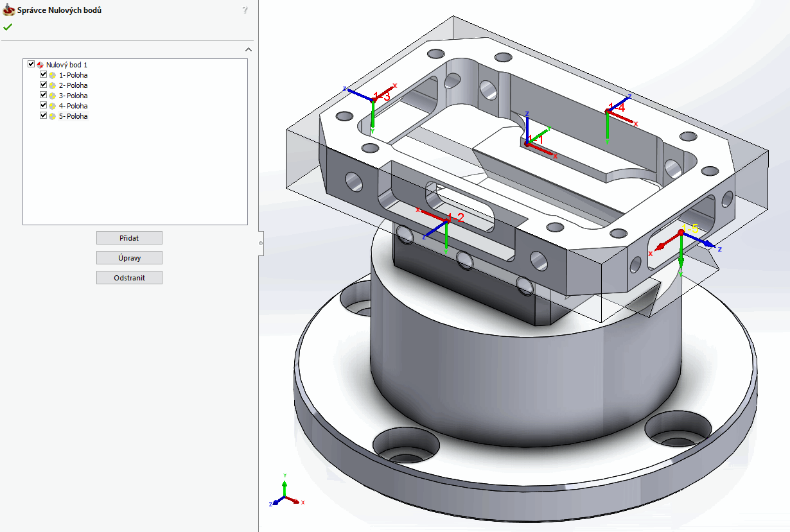Select the 1-3 coordinate origin in viewport
The image size is (790, 532).
point(373,100)
